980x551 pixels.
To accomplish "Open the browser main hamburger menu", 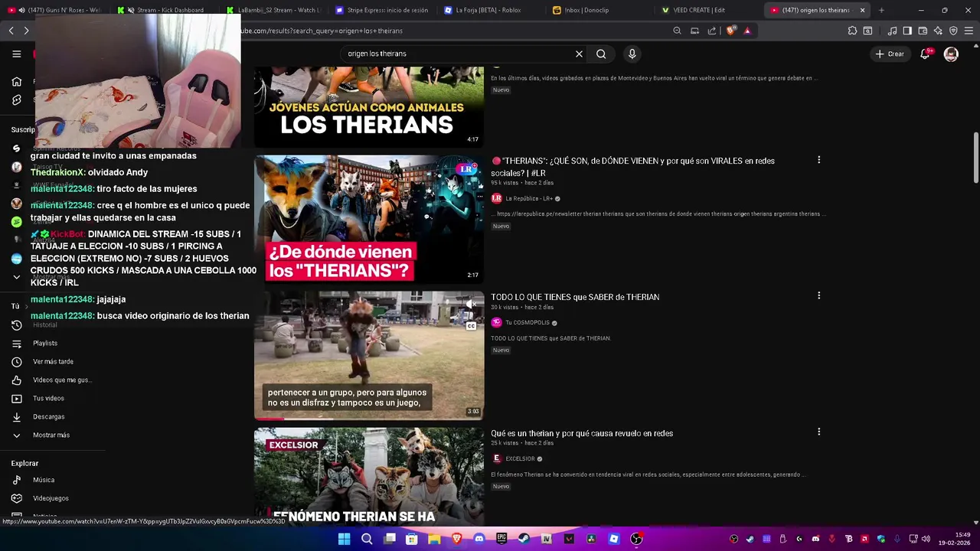I will click(969, 31).
